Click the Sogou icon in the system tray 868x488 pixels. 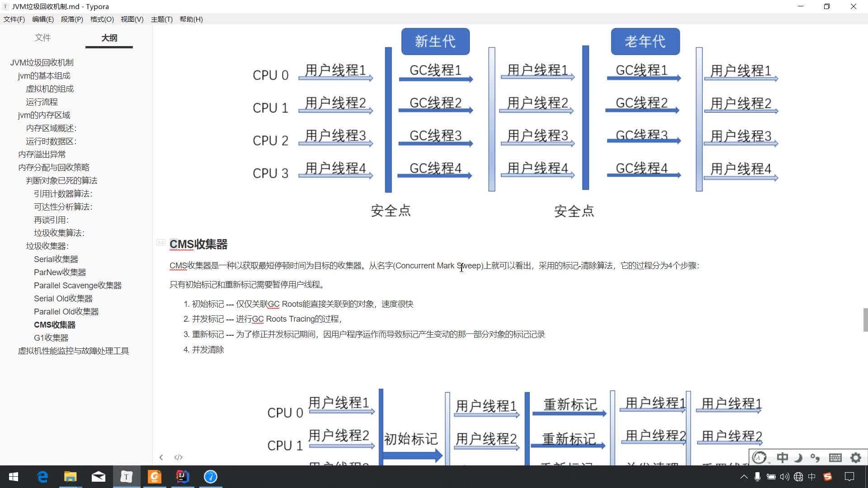point(828,476)
